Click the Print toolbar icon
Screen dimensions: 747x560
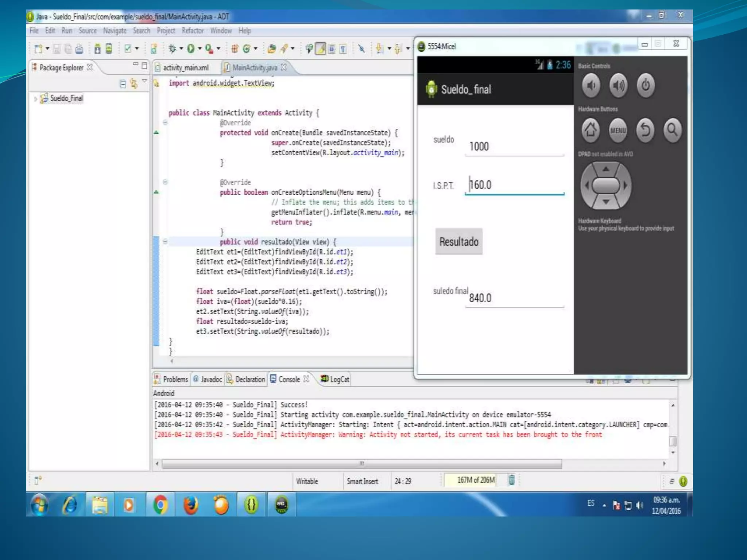pos(79,48)
